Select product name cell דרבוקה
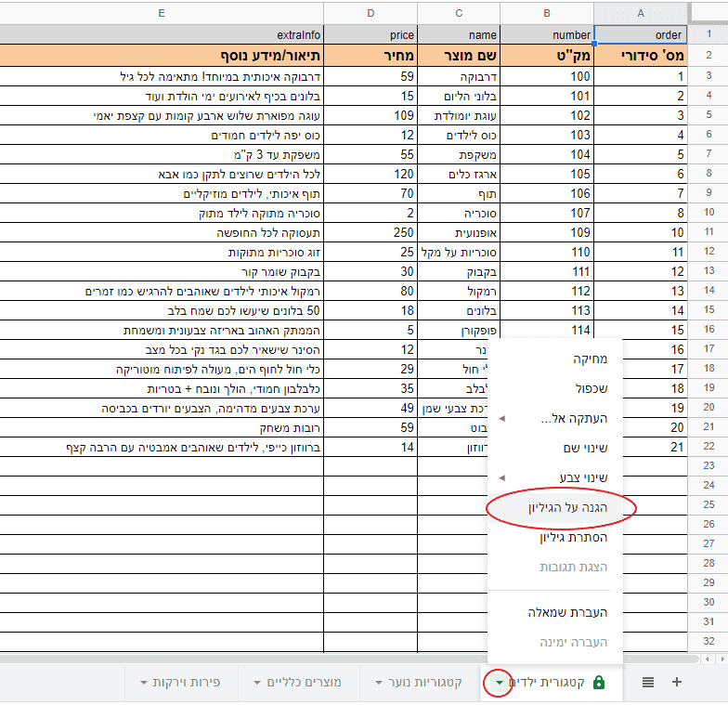728x705 pixels. [459, 76]
